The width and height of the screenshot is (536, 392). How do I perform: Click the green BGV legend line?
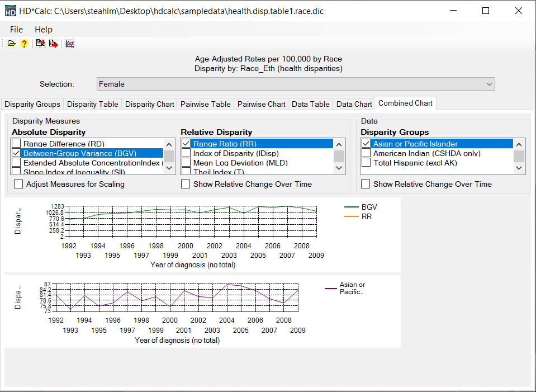351,207
